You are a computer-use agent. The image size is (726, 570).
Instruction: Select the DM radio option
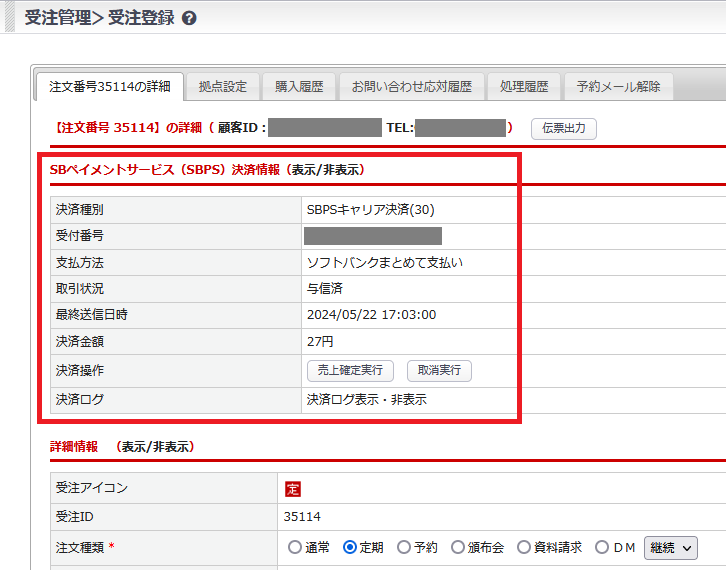[x=602, y=547]
